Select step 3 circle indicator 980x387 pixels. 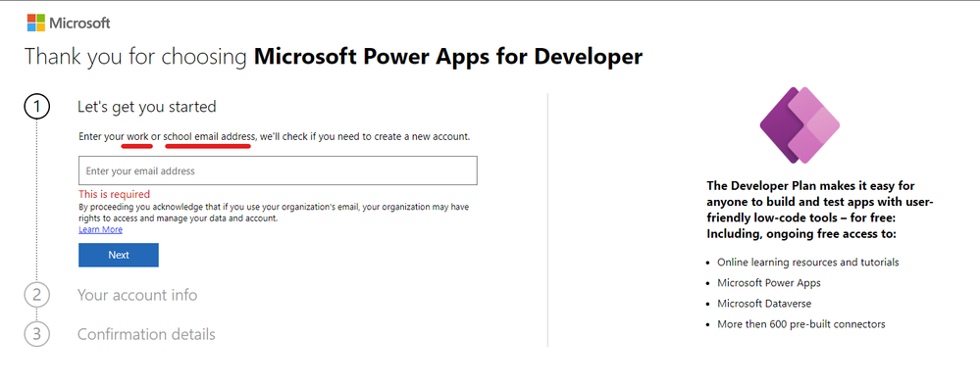37,334
